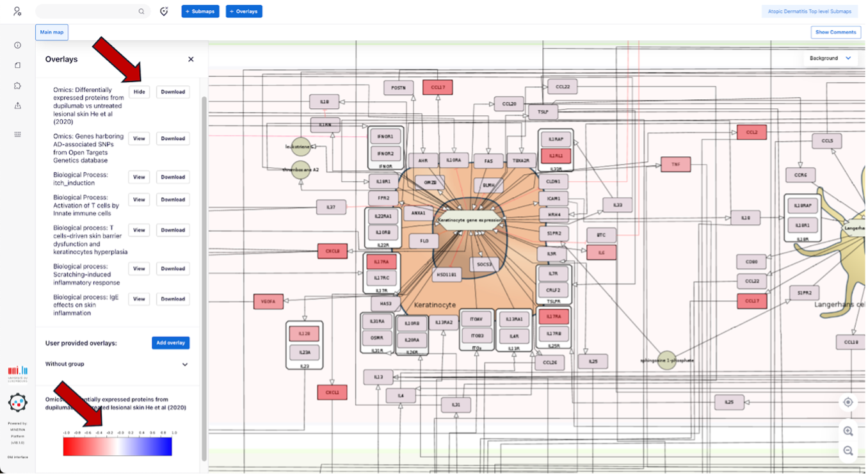Select the Main map tab
Screen dimensions: 868x475
tap(52, 32)
